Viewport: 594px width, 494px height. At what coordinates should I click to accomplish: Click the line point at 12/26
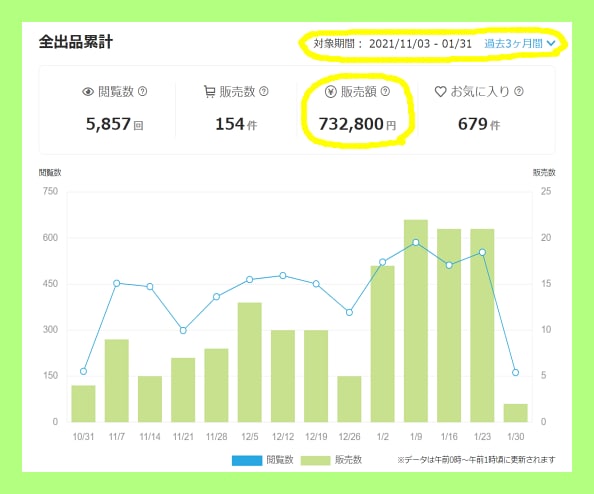click(349, 313)
